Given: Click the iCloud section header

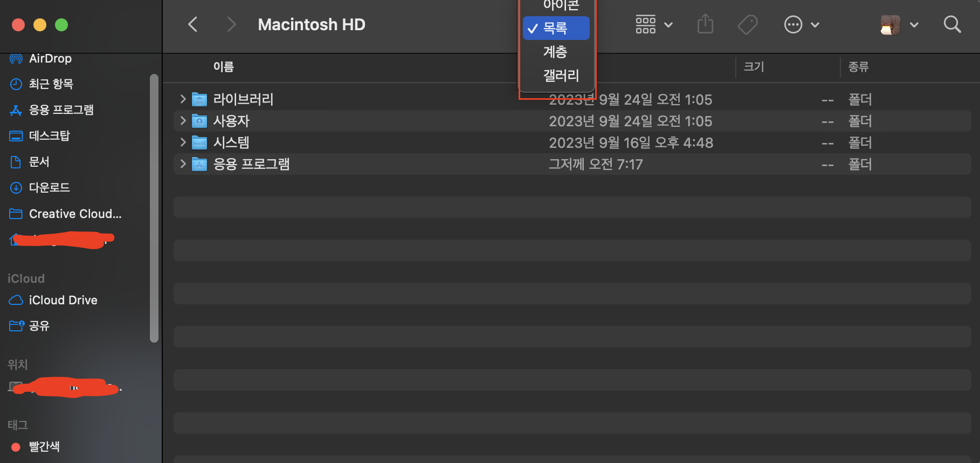Looking at the screenshot, I should tap(26, 278).
